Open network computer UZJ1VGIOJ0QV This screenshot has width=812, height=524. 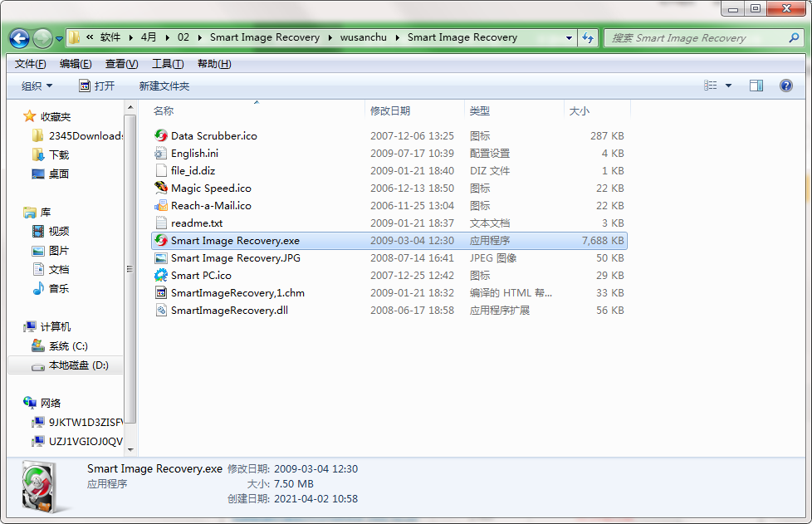click(x=86, y=441)
